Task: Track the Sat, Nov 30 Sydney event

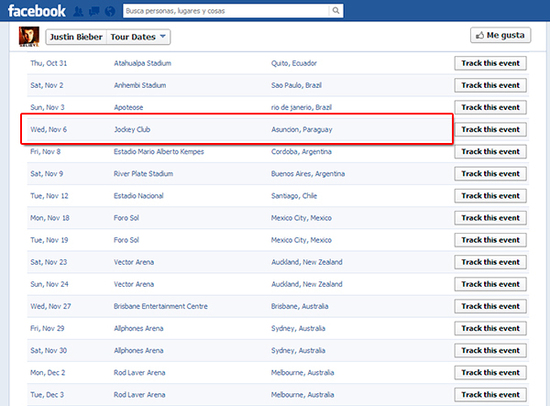Action: point(490,351)
